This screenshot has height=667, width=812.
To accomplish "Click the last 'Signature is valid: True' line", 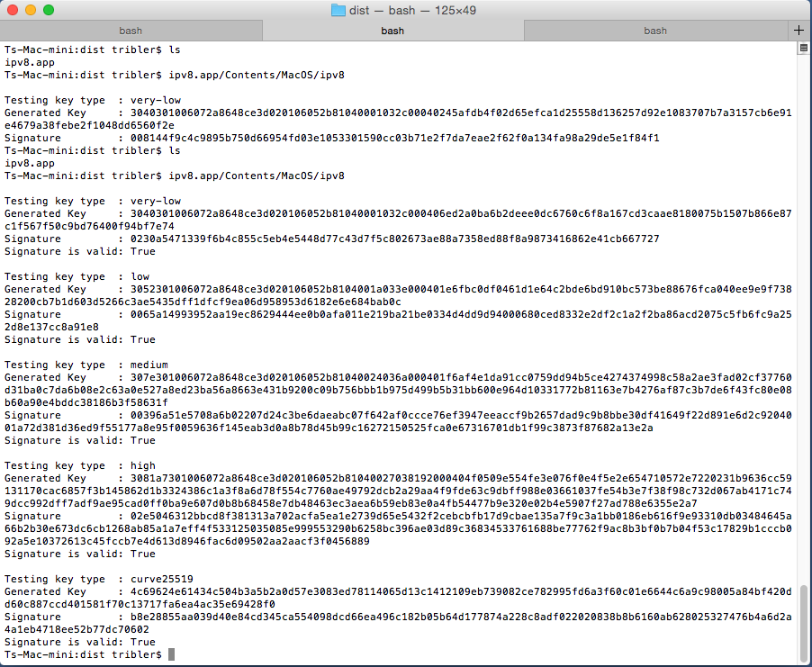I will click(x=80, y=642).
